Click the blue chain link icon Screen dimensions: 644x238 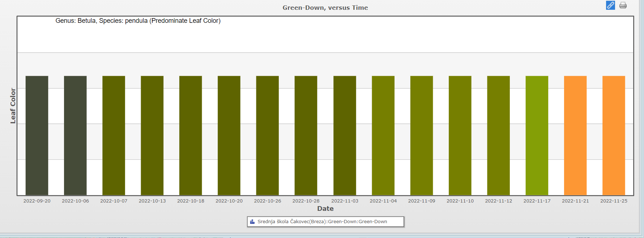pyautogui.click(x=610, y=5)
